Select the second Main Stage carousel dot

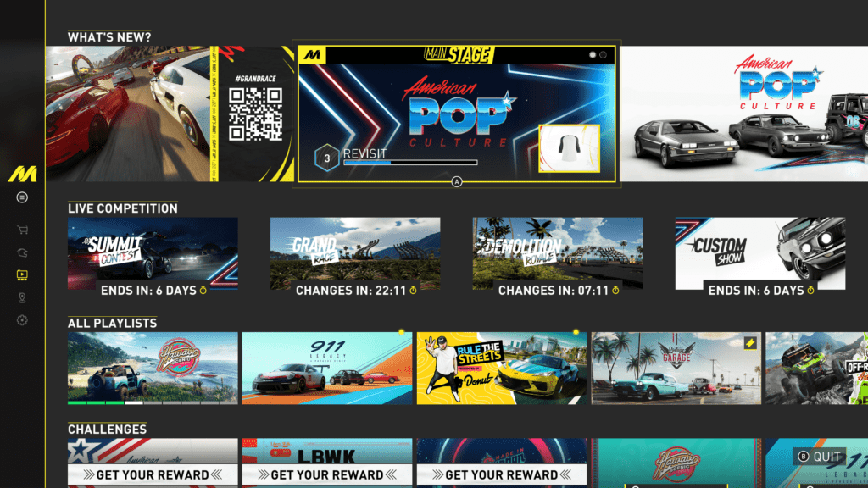[x=604, y=55]
